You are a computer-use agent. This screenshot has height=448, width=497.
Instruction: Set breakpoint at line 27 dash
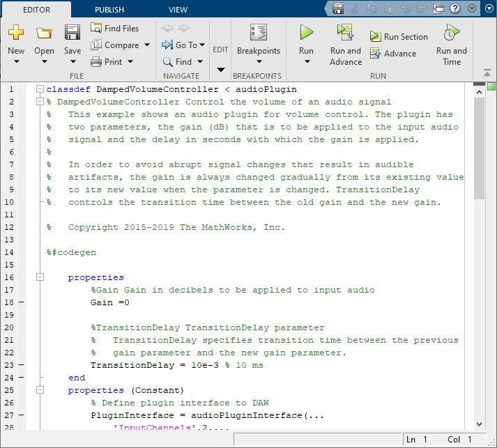click(21, 415)
